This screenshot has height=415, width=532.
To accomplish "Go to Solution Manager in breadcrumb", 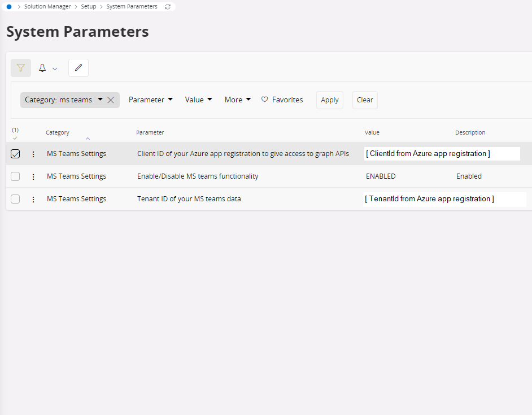I will [x=47, y=7].
